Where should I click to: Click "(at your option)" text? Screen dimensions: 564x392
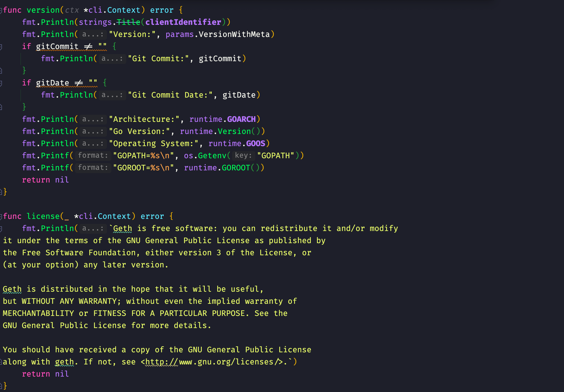(41, 265)
